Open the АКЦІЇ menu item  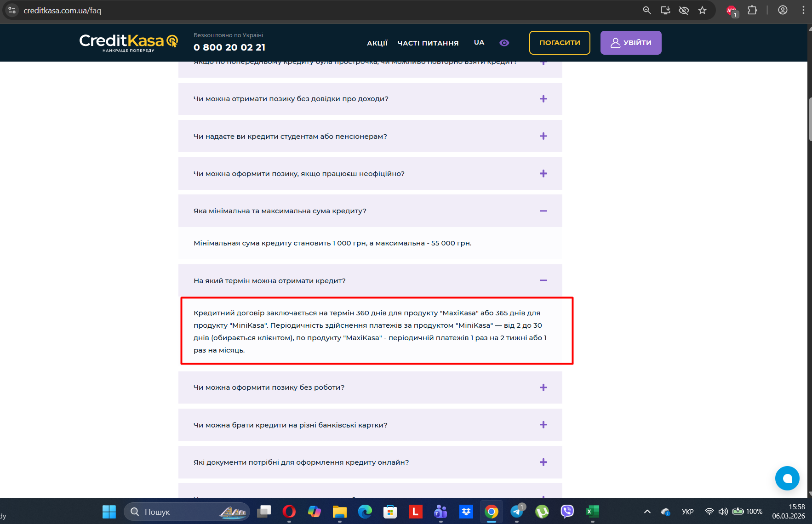click(x=377, y=43)
